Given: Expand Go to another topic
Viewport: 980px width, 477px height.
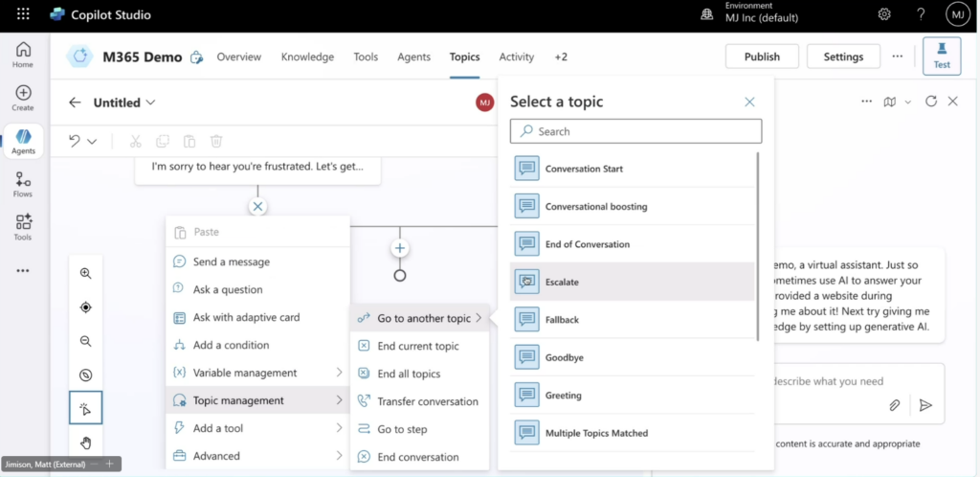Looking at the screenshot, I should [419, 318].
